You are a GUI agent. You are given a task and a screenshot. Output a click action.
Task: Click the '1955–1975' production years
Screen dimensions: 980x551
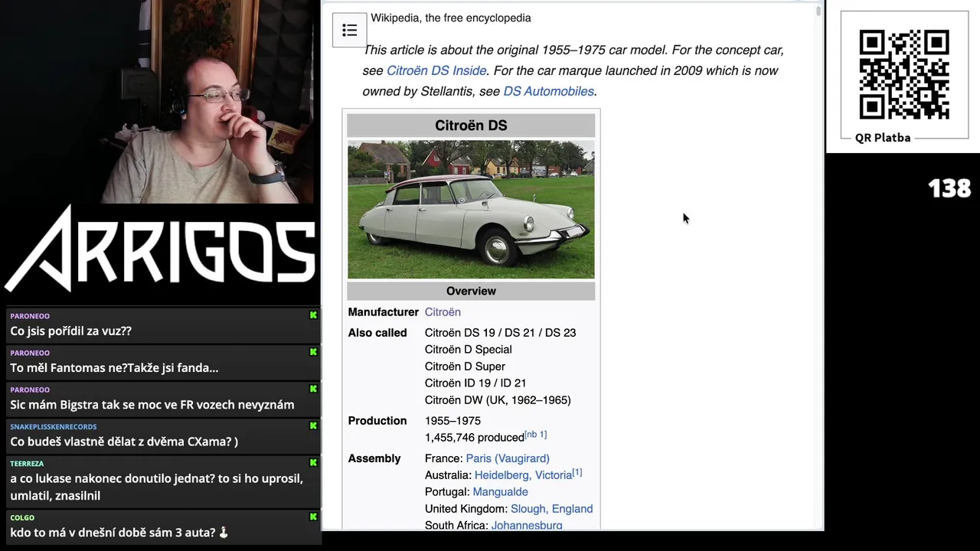coord(452,421)
